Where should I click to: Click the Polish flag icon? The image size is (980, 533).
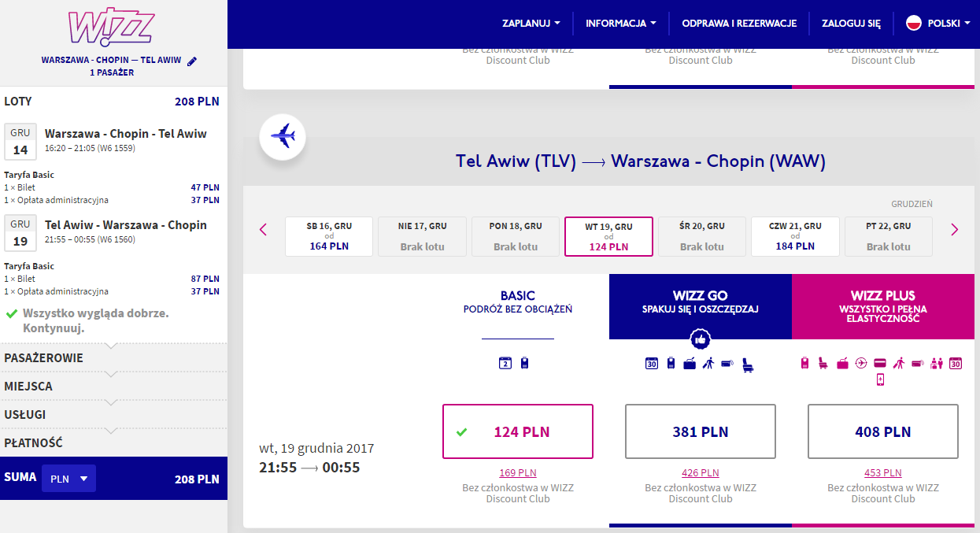click(914, 23)
